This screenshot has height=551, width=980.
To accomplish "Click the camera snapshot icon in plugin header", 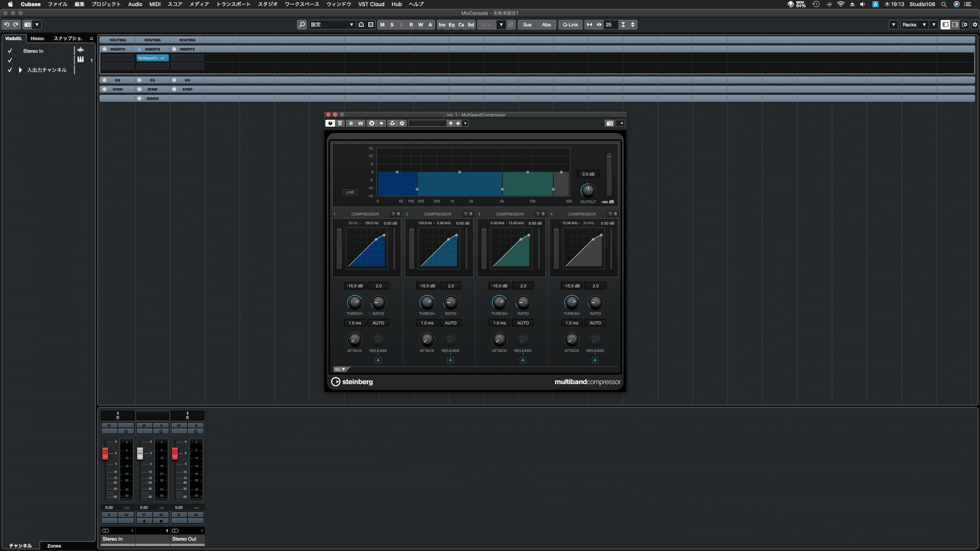I will point(609,123).
